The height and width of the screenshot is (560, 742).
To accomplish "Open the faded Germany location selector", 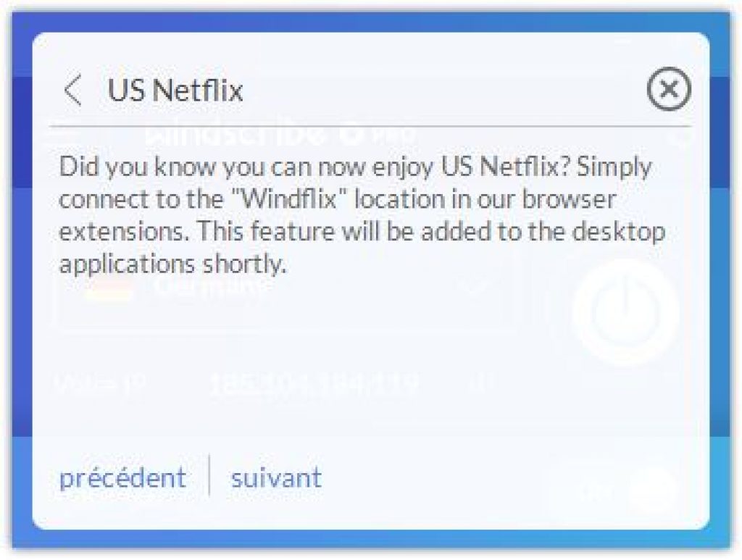I will click(286, 287).
